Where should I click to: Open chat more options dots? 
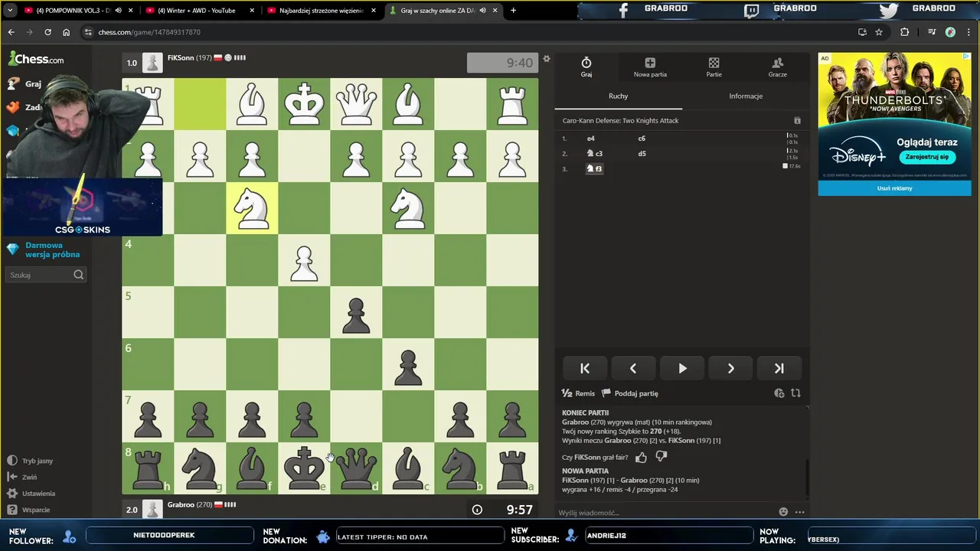799,512
